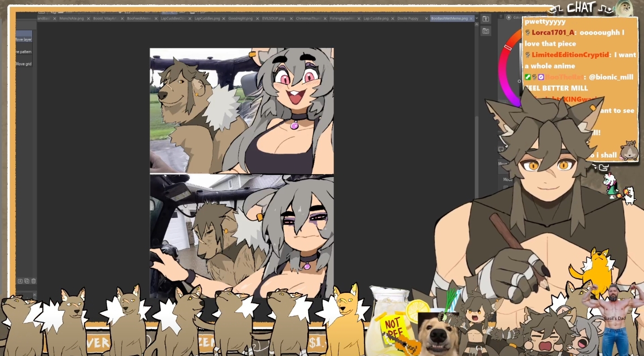The width and height of the screenshot is (644, 356).
Task: Click the leftmost icon at the sub tool panel bottom
Action: click(x=20, y=281)
